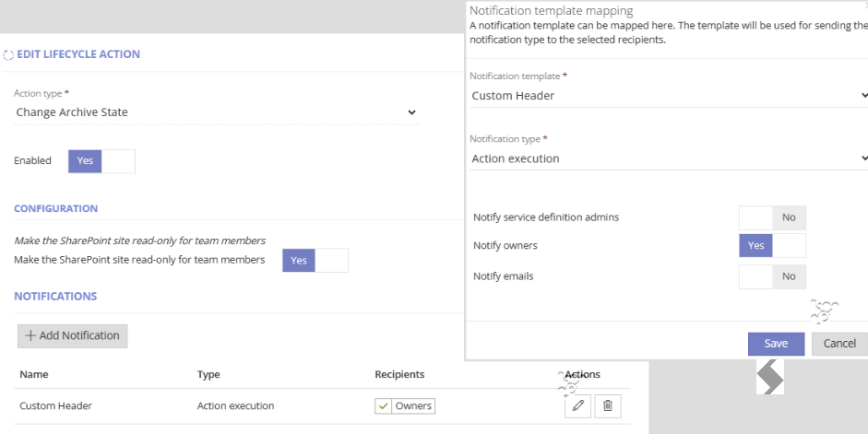Edit the Custom Header notification with pencil icon
The width and height of the screenshot is (868, 434).
coord(578,405)
